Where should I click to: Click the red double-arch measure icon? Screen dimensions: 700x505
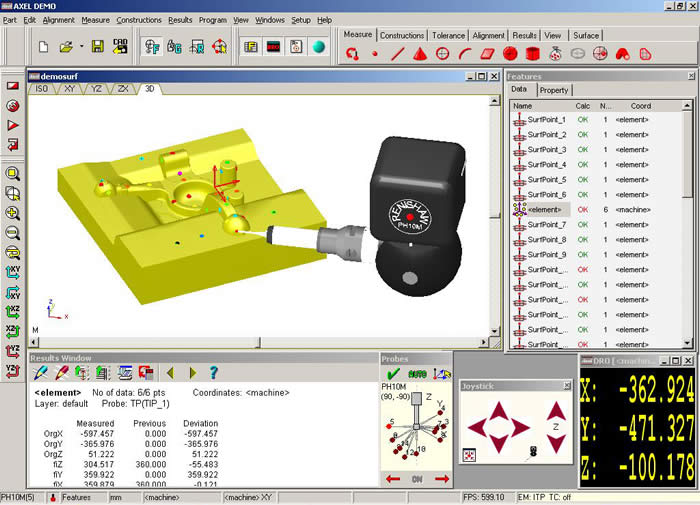point(623,54)
